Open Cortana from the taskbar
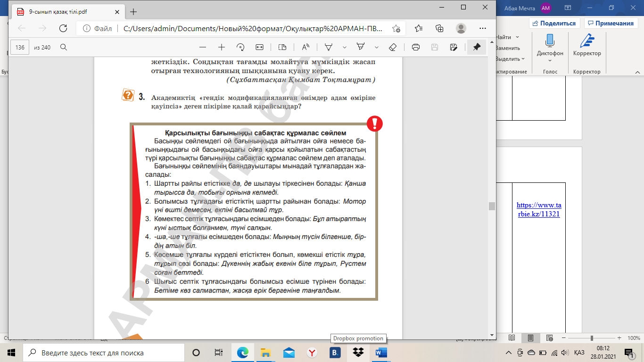644x362 pixels. coord(196,353)
